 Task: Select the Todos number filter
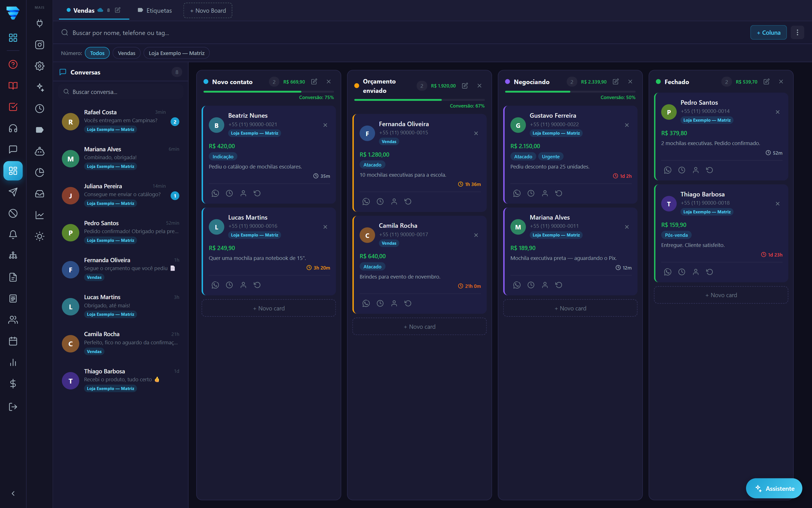coord(97,53)
